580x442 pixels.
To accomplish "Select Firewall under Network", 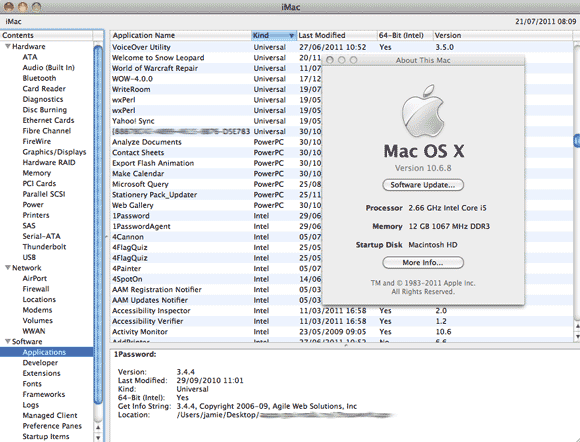I will (x=36, y=289).
